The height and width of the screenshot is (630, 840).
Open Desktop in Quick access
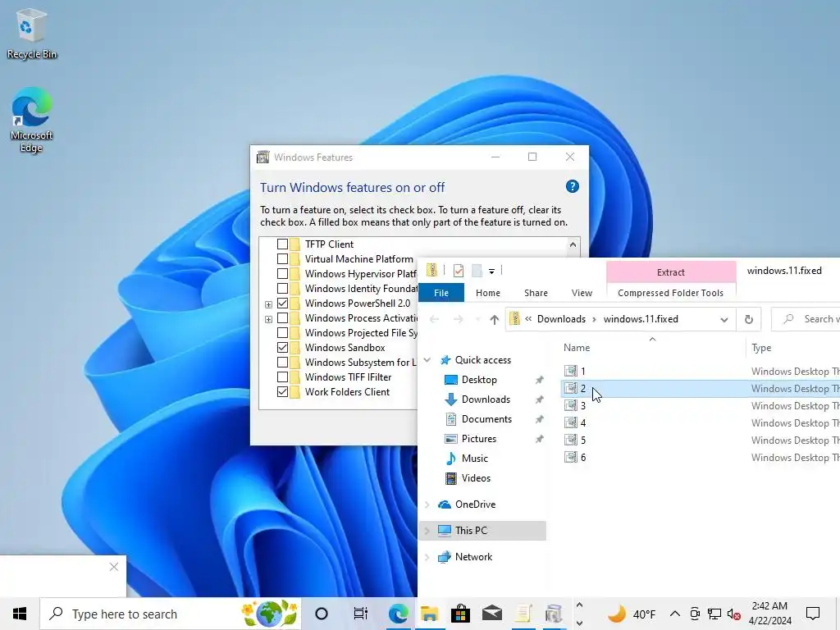tap(479, 379)
